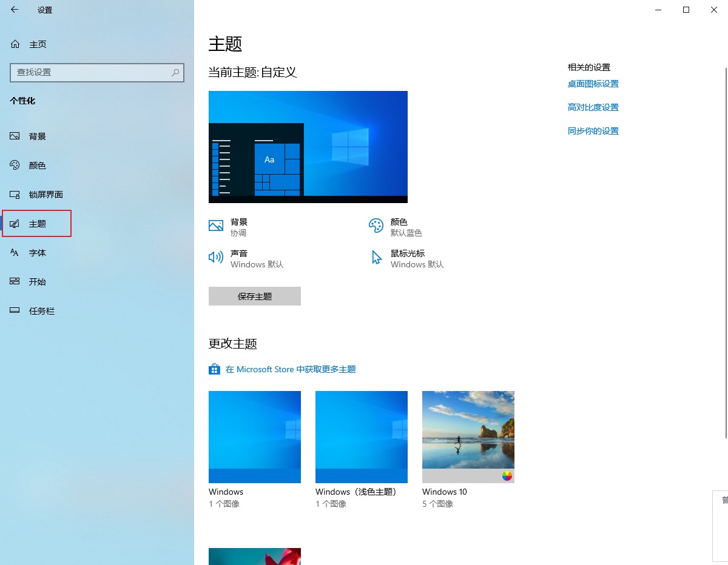The height and width of the screenshot is (565, 728).
Task: Click the 字体 font icon in sidebar
Action: point(15,253)
